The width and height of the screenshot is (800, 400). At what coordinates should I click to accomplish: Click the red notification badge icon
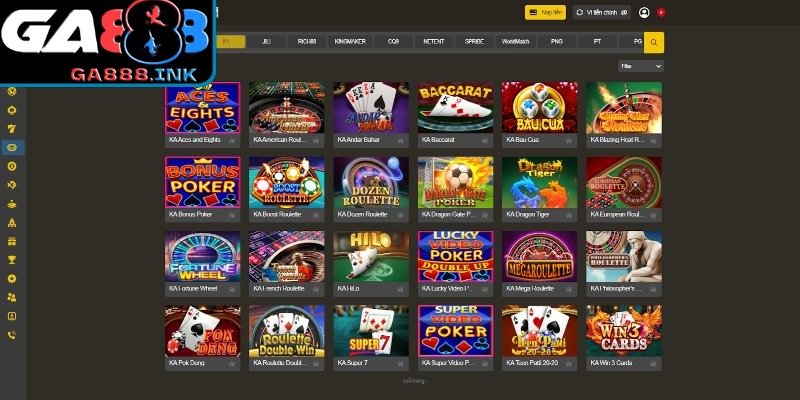[x=661, y=12]
